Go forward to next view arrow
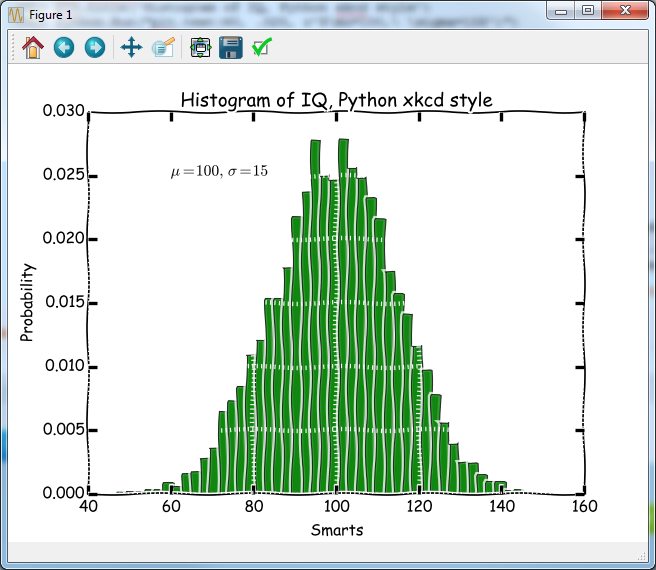 [95, 47]
